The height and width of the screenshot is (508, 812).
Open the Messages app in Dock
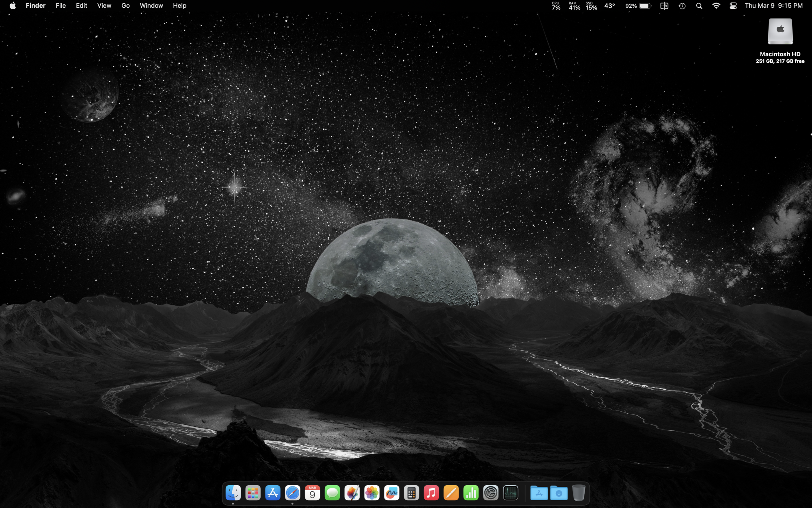pos(332,493)
